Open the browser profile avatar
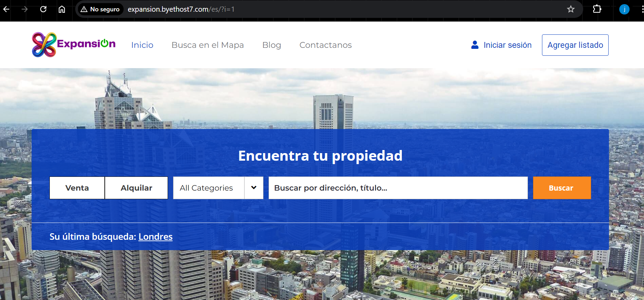The width and height of the screenshot is (644, 300). (624, 9)
